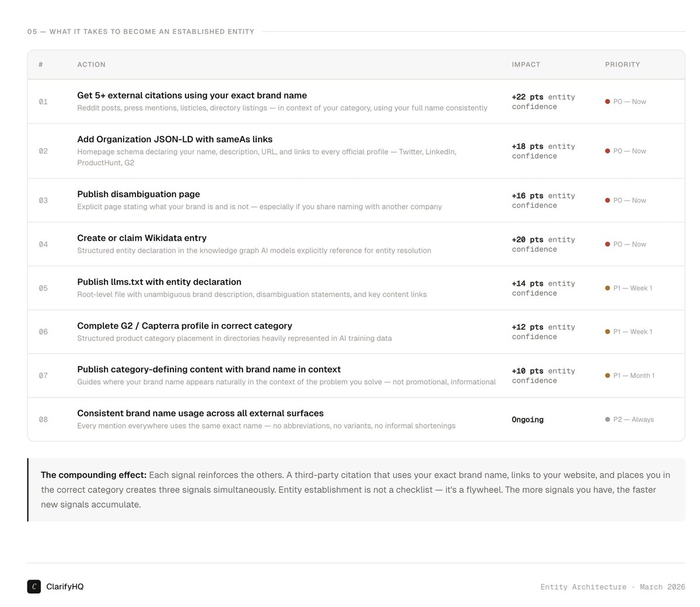Click description starting 'Homepage schema declaring your name'
This screenshot has height=607, width=700.
tap(267, 157)
